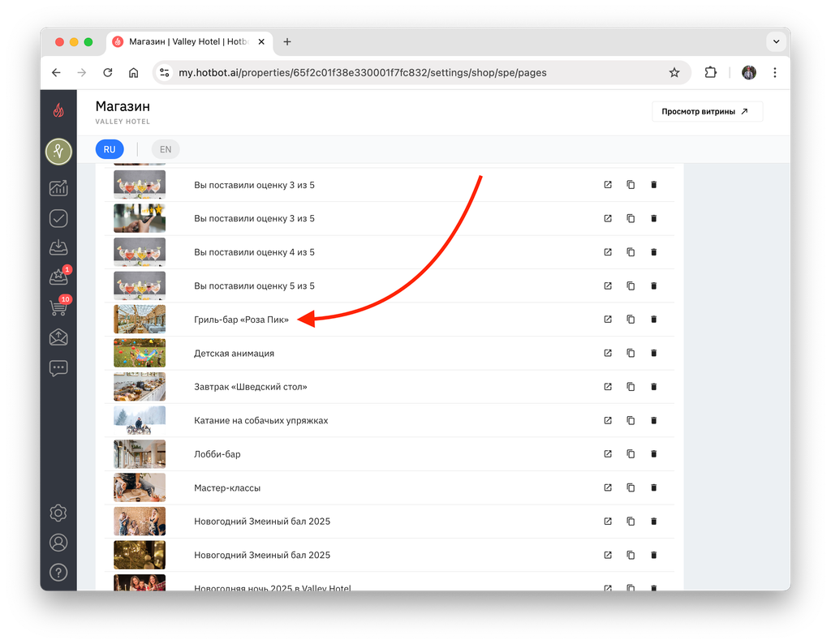This screenshot has width=831, height=644.
Task: Open Chrome profile avatar
Action: click(x=749, y=72)
